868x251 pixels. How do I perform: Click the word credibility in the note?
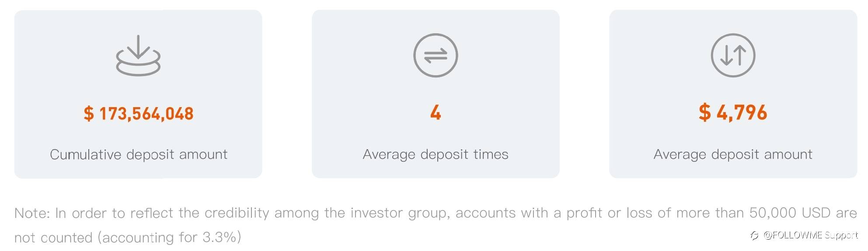237,213
